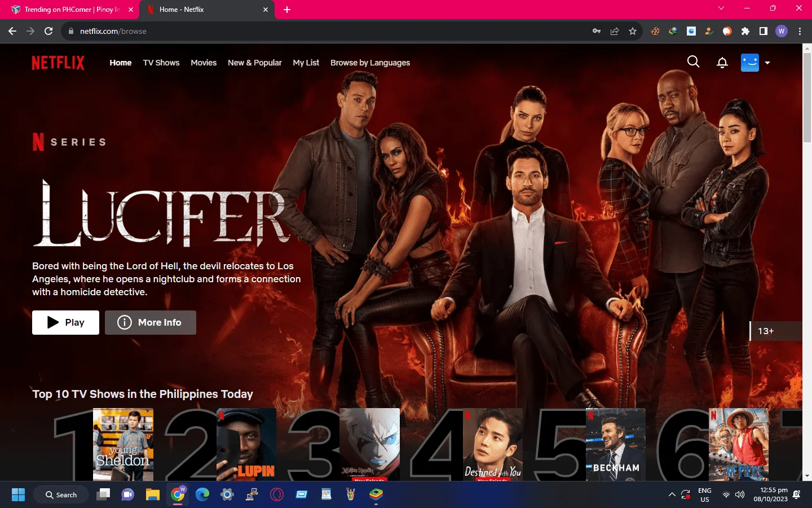Viewport: 812px width, 508px height.
Task: View site information lock icon
Action: click(71, 31)
